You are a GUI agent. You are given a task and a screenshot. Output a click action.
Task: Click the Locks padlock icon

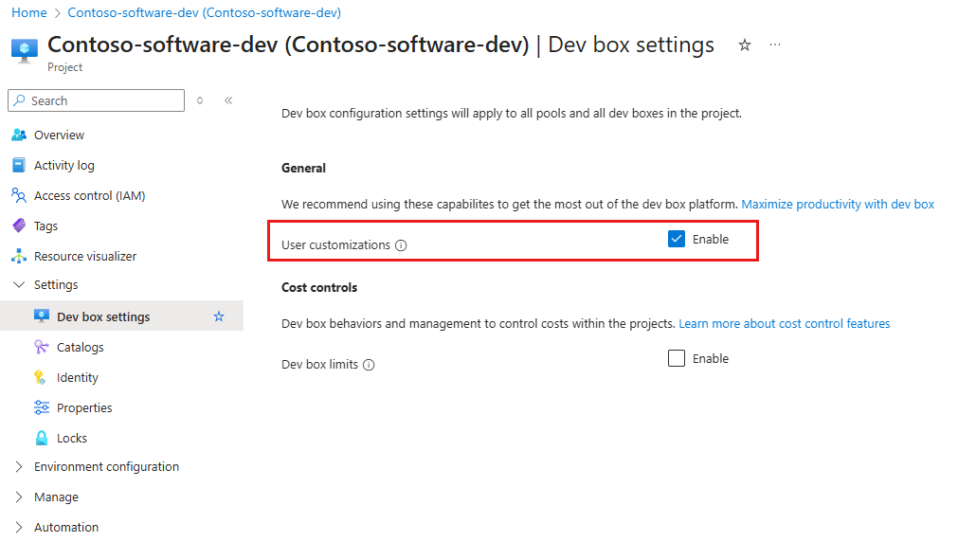42,438
